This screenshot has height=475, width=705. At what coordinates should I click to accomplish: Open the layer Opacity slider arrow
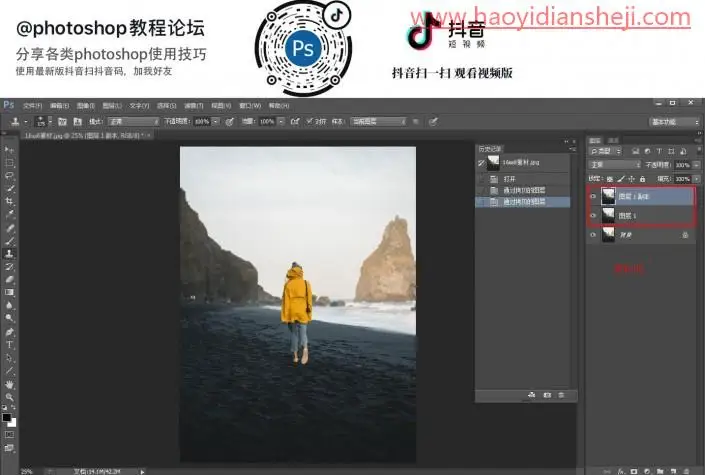pos(696,165)
